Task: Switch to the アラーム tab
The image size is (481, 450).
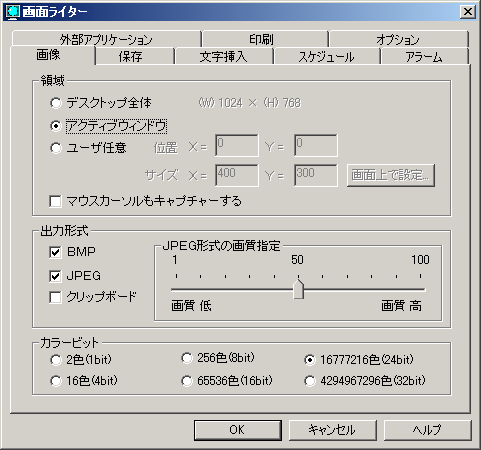Action: pyautogui.click(x=425, y=56)
